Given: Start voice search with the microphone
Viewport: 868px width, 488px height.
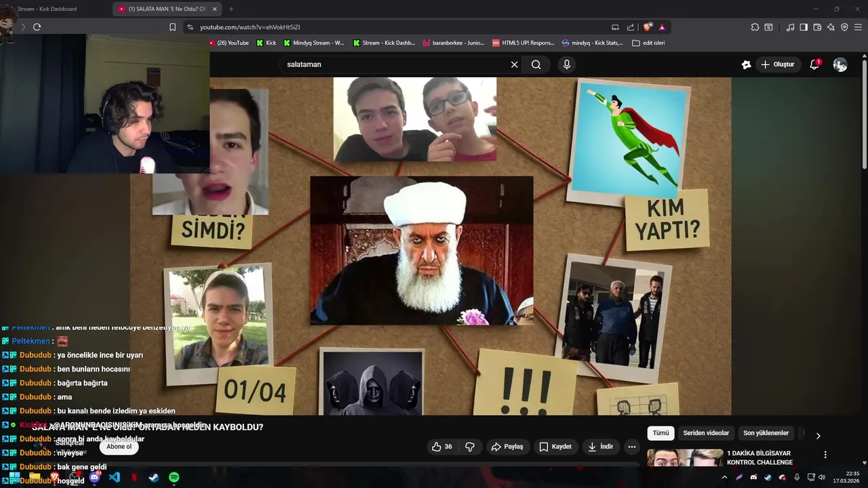Looking at the screenshot, I should point(567,64).
